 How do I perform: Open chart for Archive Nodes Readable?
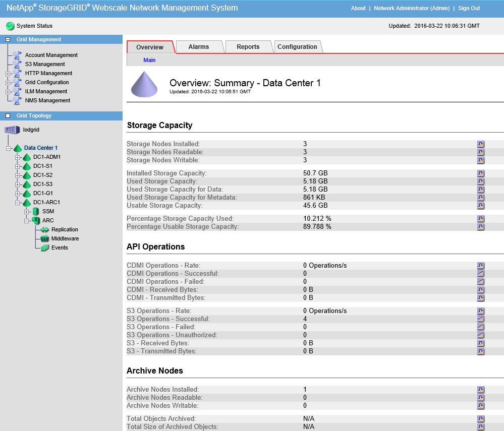tap(480, 398)
